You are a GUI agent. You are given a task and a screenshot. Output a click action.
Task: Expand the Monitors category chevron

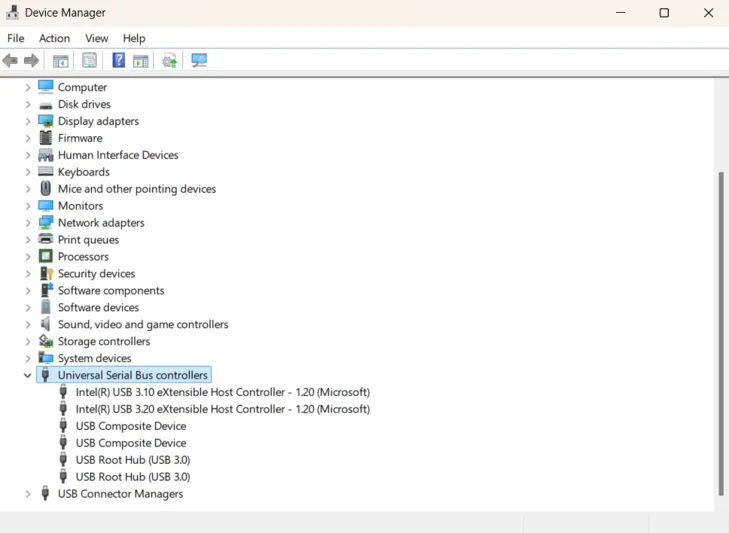point(28,206)
